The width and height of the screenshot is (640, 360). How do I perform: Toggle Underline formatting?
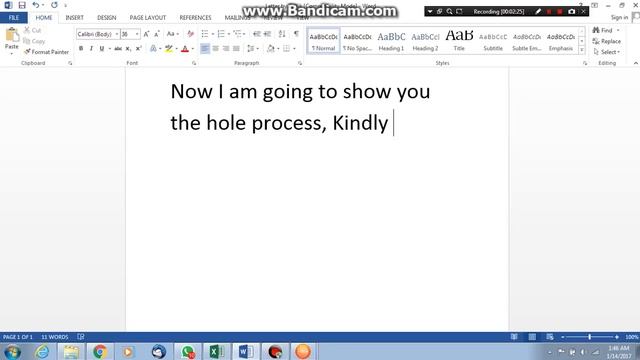(102, 49)
